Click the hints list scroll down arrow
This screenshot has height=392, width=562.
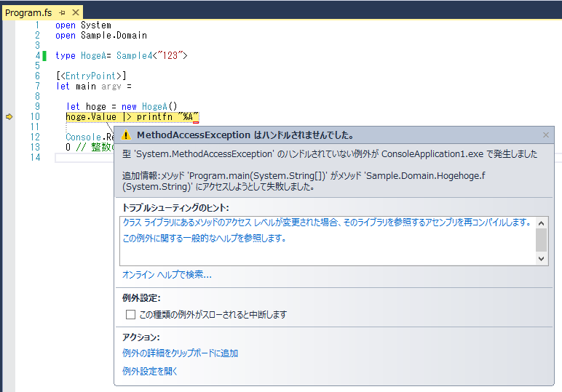[x=541, y=258]
